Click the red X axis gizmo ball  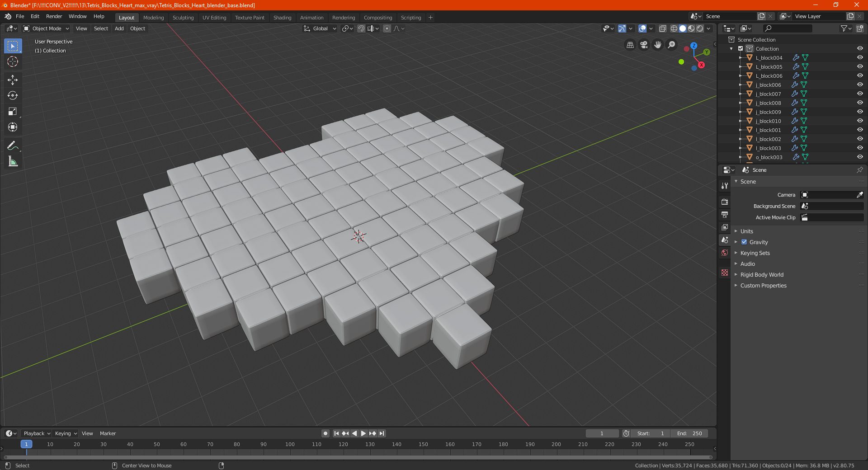701,65
